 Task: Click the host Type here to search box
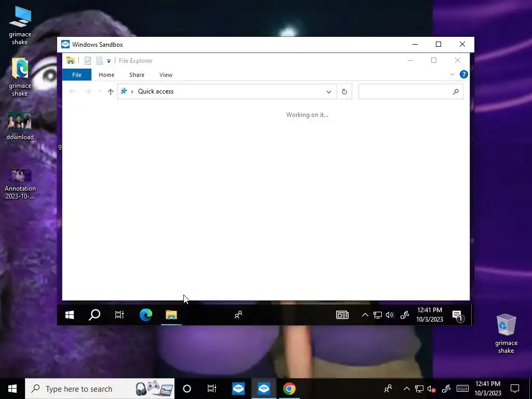pyautogui.click(x=100, y=389)
